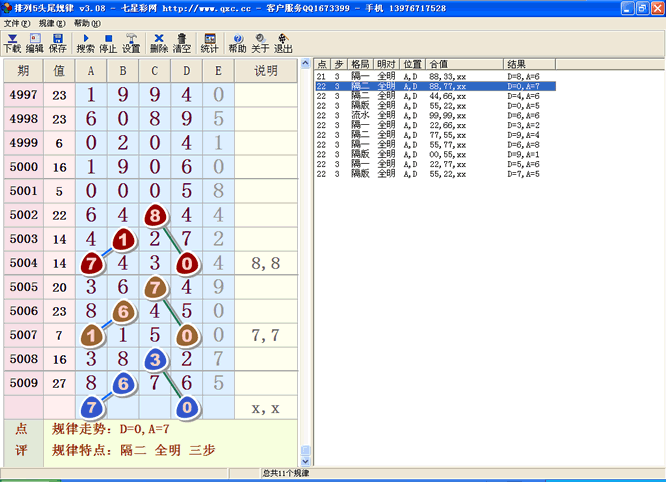Start the 搜索 search toolbar icon
The image size is (666, 482).
85,43
